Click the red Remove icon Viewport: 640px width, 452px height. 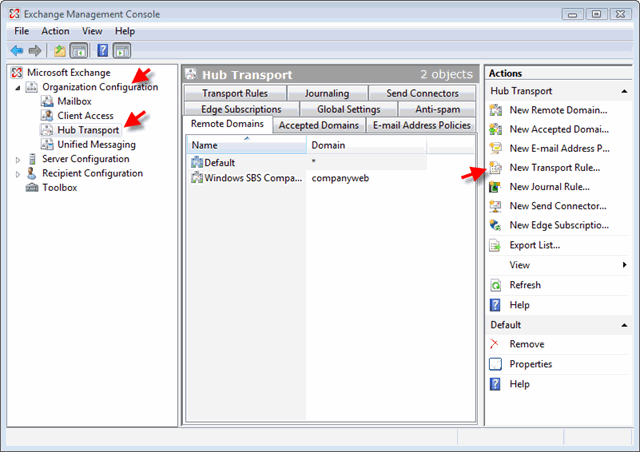[494, 344]
